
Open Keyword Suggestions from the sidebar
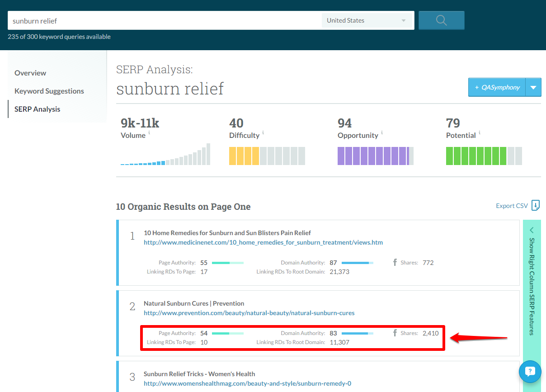click(49, 91)
